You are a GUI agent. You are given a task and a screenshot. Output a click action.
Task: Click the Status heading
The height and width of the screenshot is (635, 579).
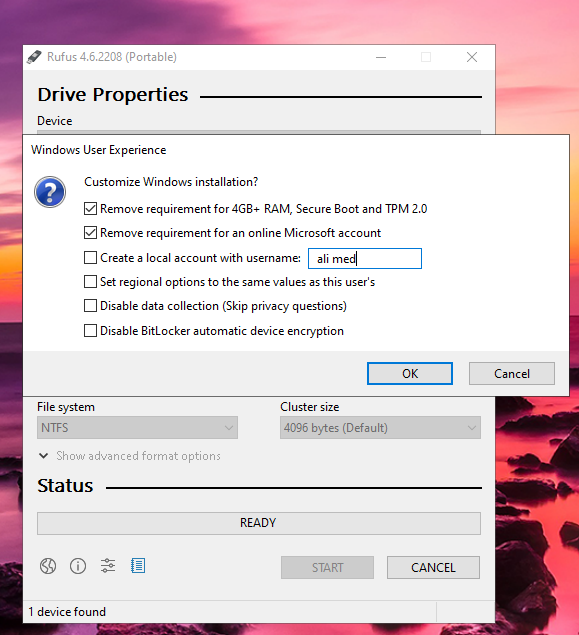click(65, 486)
